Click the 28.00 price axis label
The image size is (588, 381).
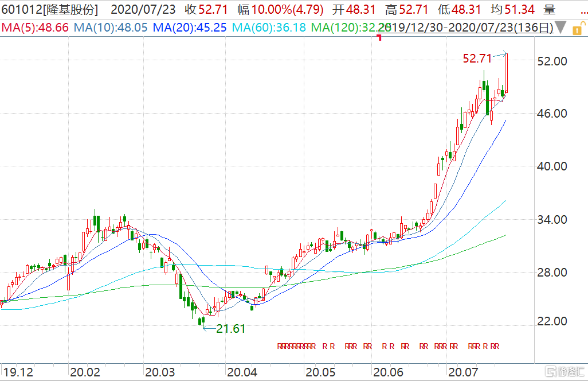(552, 272)
